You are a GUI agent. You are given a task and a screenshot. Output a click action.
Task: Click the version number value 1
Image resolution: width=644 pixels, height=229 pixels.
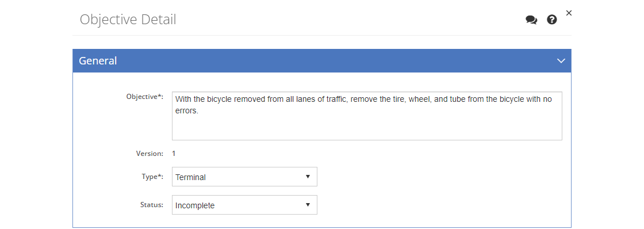174,154
